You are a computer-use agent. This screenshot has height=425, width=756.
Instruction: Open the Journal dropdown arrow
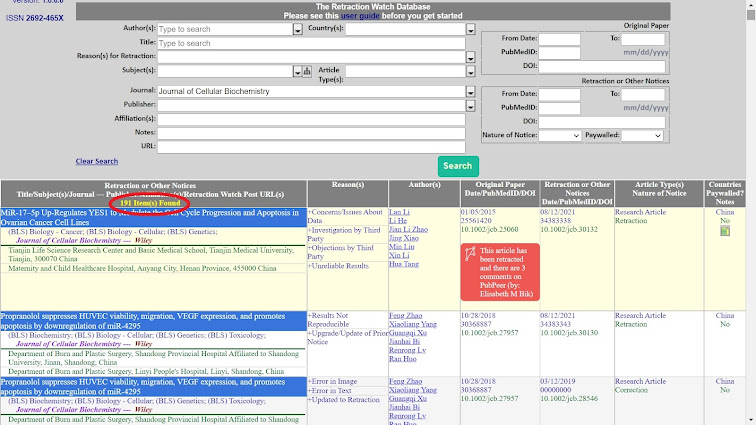(470, 91)
